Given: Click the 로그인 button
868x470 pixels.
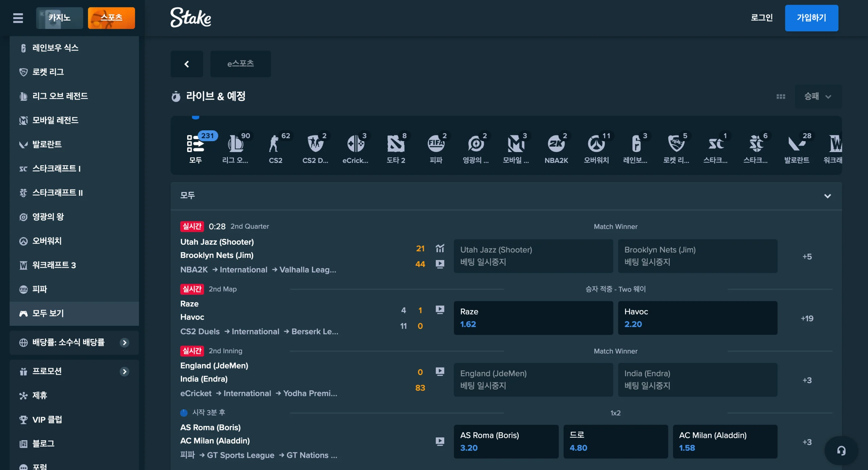Looking at the screenshot, I should 762,18.
